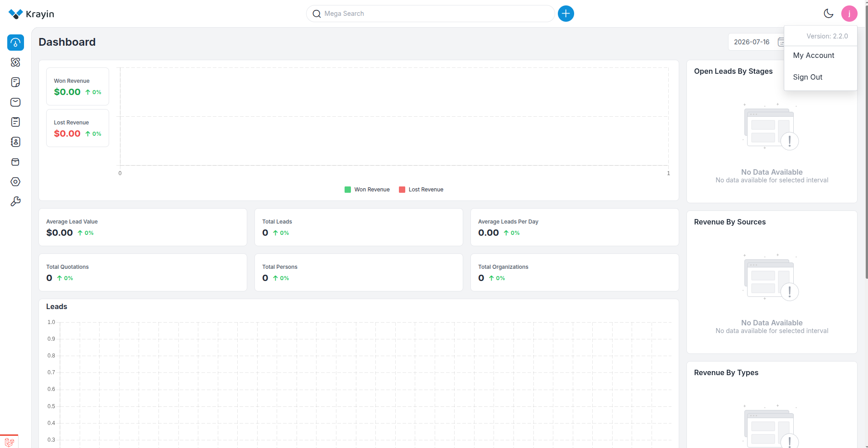The height and width of the screenshot is (448, 868).
Task: Open the 2026-07-16 date field
Action: pyautogui.click(x=756, y=42)
